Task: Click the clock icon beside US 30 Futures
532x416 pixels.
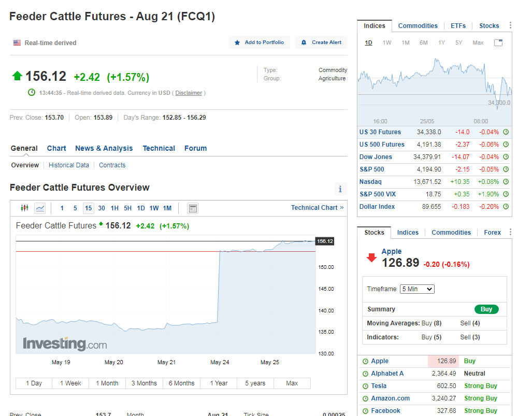Action: [506, 132]
